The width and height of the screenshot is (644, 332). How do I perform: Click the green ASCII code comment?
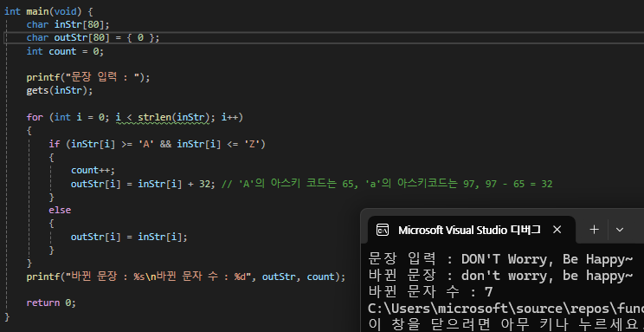387,184
